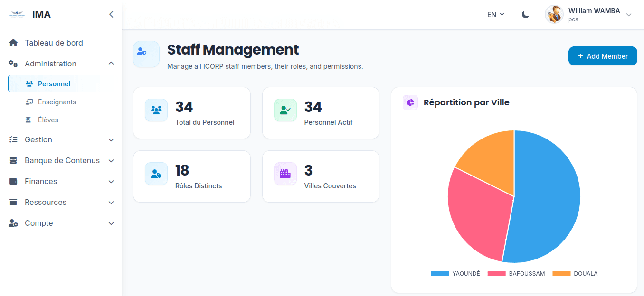Click the Staff Management header icon

pos(146,54)
